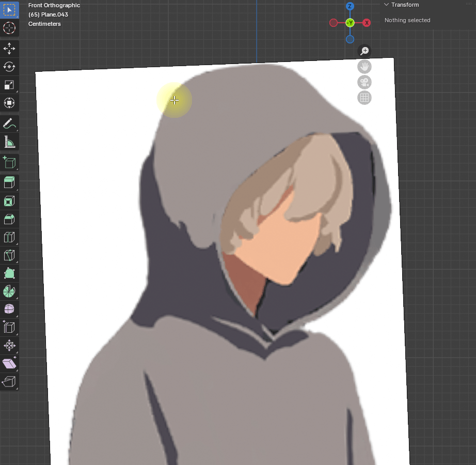Select the Rip Region tool
This screenshot has width=476, height=465.
point(9,381)
